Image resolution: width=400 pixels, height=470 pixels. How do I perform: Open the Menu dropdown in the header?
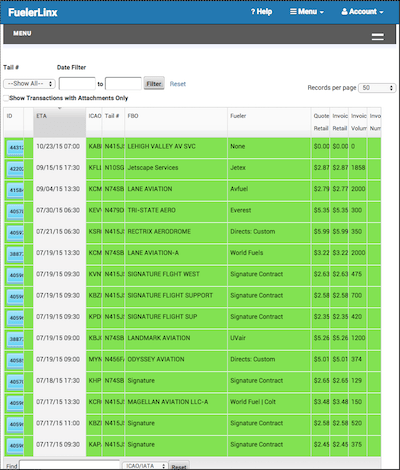coord(307,12)
